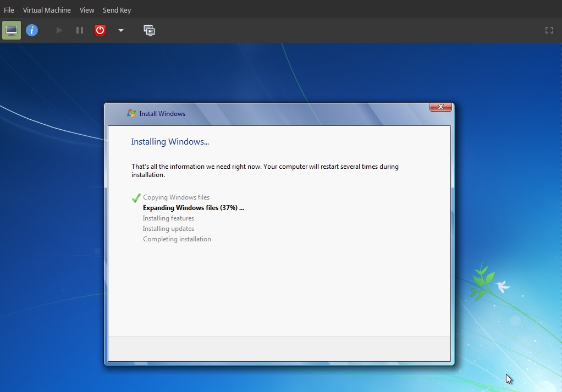Click the 'Install Windows' title text

(162, 114)
